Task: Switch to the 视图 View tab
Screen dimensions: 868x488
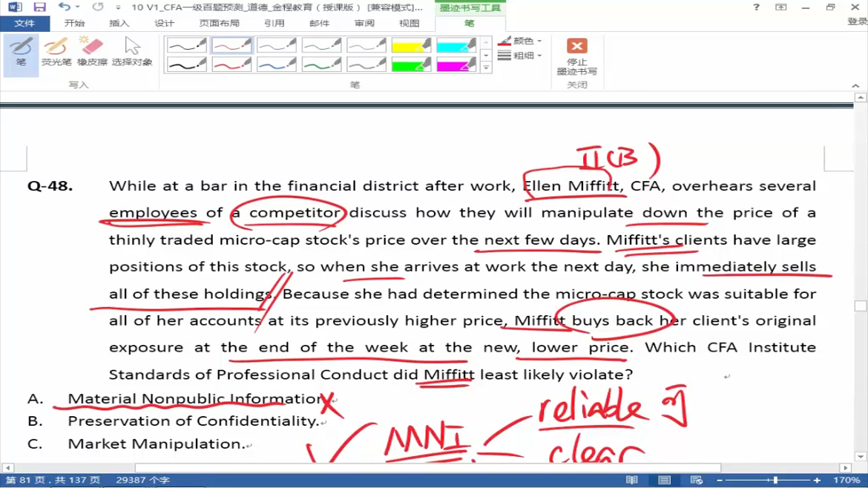Action: coord(409,23)
